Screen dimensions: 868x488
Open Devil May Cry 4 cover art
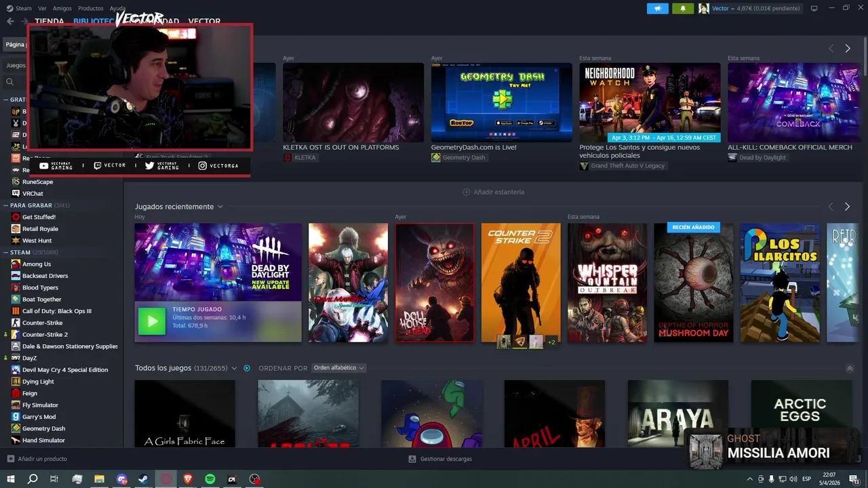[348, 283]
